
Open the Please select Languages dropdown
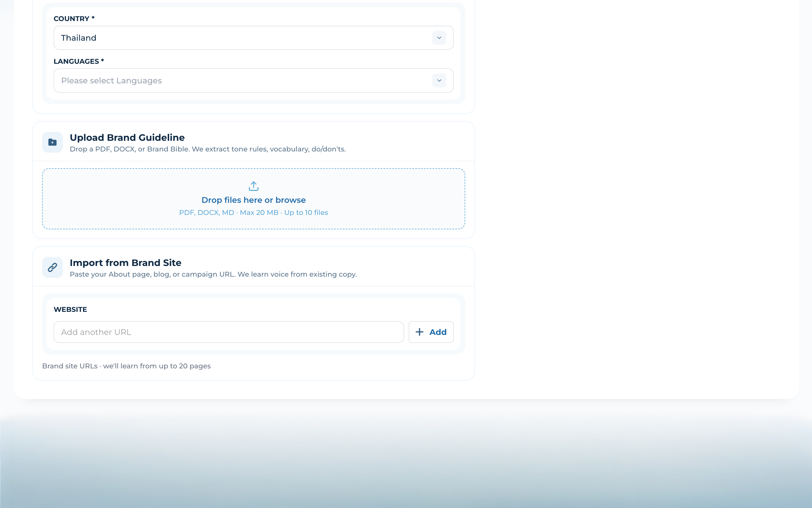(x=253, y=81)
